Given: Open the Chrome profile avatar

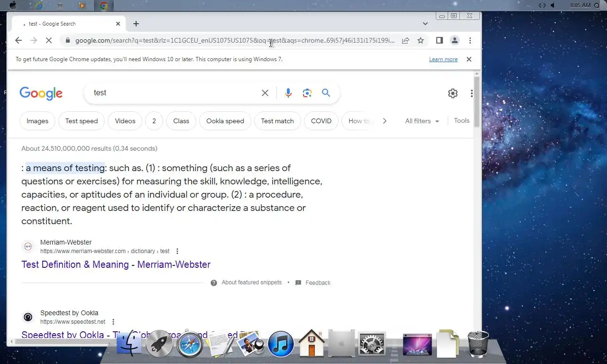Looking at the screenshot, I should 455,40.
